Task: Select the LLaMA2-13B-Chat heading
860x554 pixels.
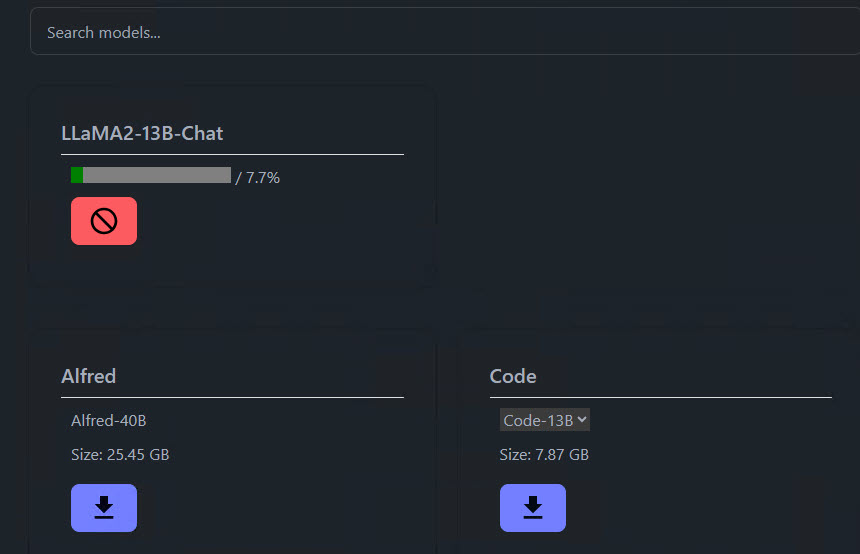Action: (x=142, y=133)
